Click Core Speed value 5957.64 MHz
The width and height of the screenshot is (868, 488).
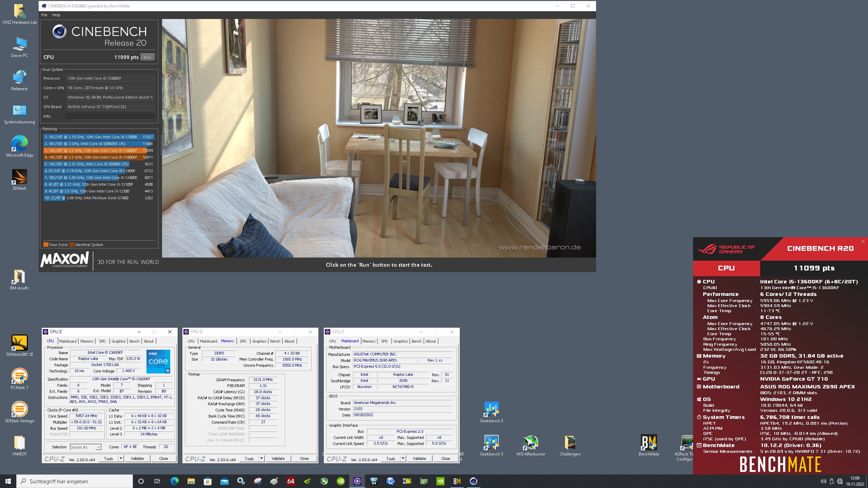pos(86,416)
